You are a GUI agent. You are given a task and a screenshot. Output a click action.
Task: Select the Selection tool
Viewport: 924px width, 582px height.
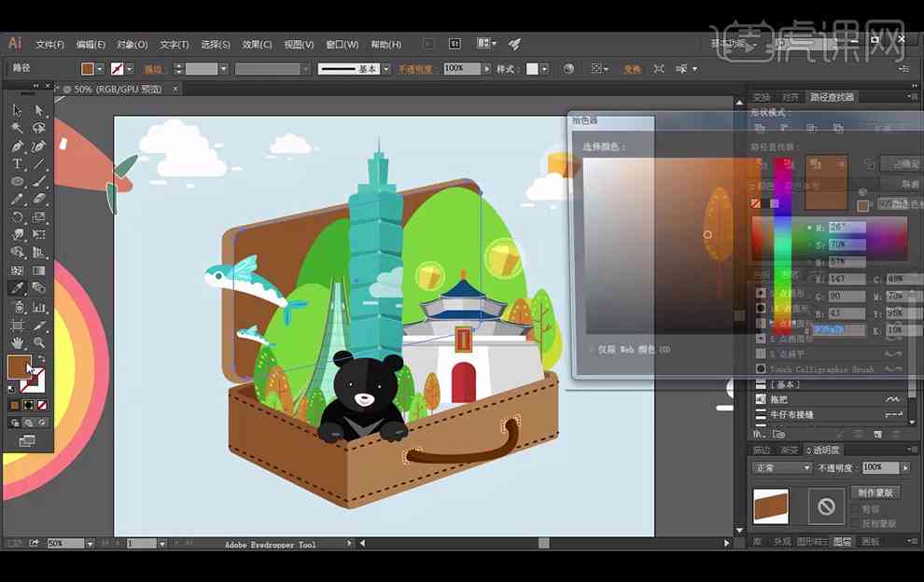click(17, 110)
